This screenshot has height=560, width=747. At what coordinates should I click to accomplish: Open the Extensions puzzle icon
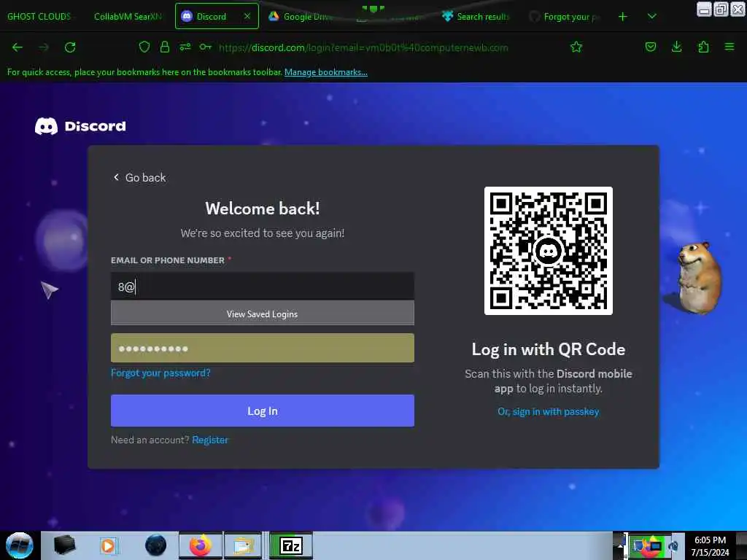coord(703,47)
